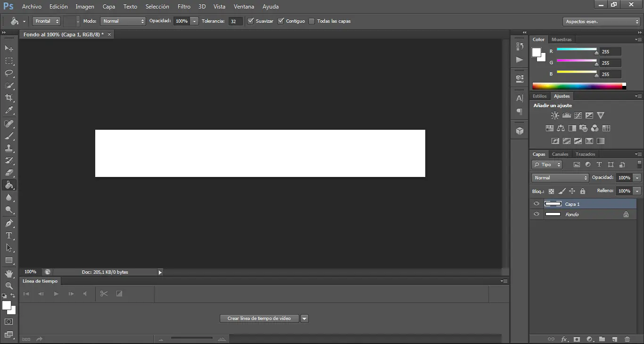Click Crear línea de tiempo de vídeo

[x=259, y=319]
